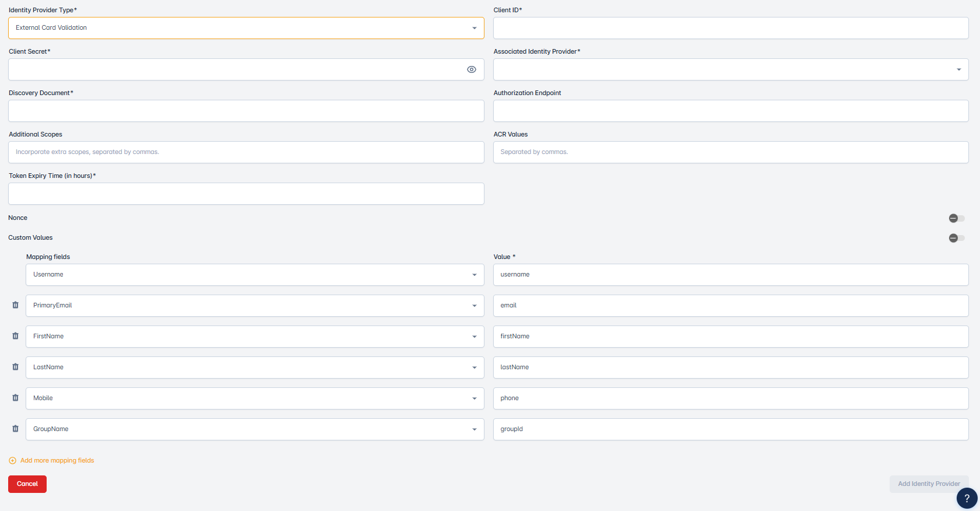Image resolution: width=980 pixels, height=511 pixels.
Task: Click Add more mapping fields link
Action: [x=57, y=461]
